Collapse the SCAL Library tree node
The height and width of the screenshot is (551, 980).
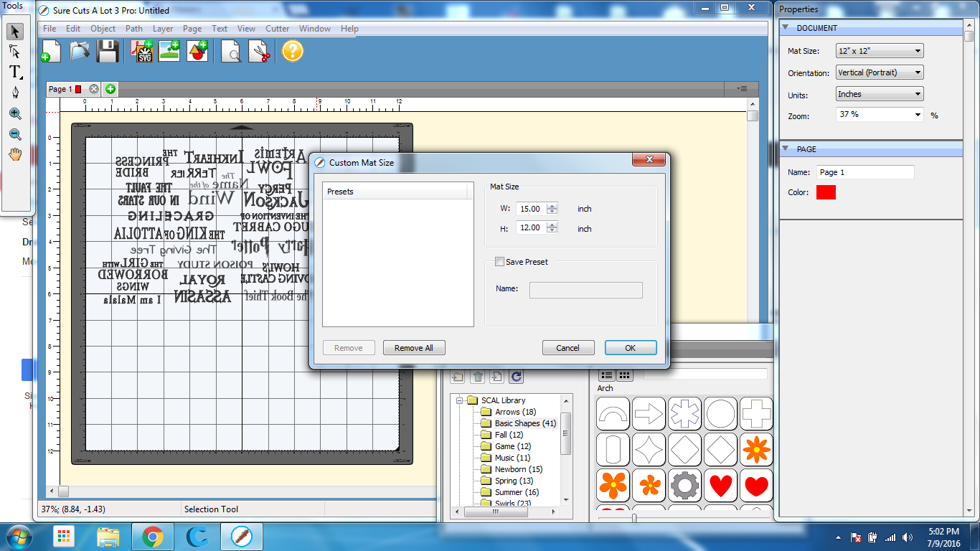tap(458, 400)
